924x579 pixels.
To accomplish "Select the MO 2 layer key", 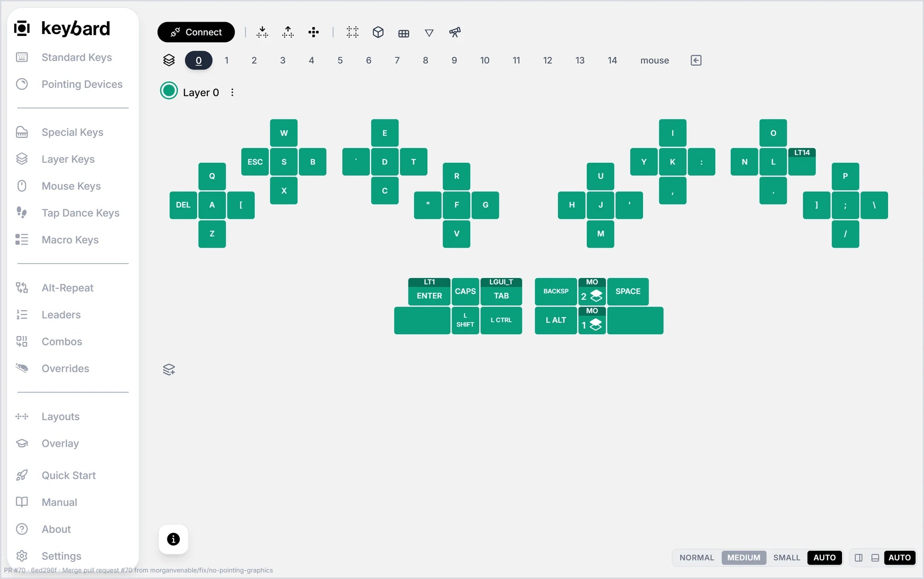I will point(592,291).
